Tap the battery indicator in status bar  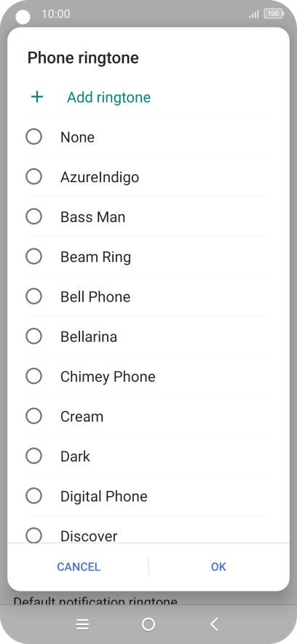pyautogui.click(x=274, y=14)
